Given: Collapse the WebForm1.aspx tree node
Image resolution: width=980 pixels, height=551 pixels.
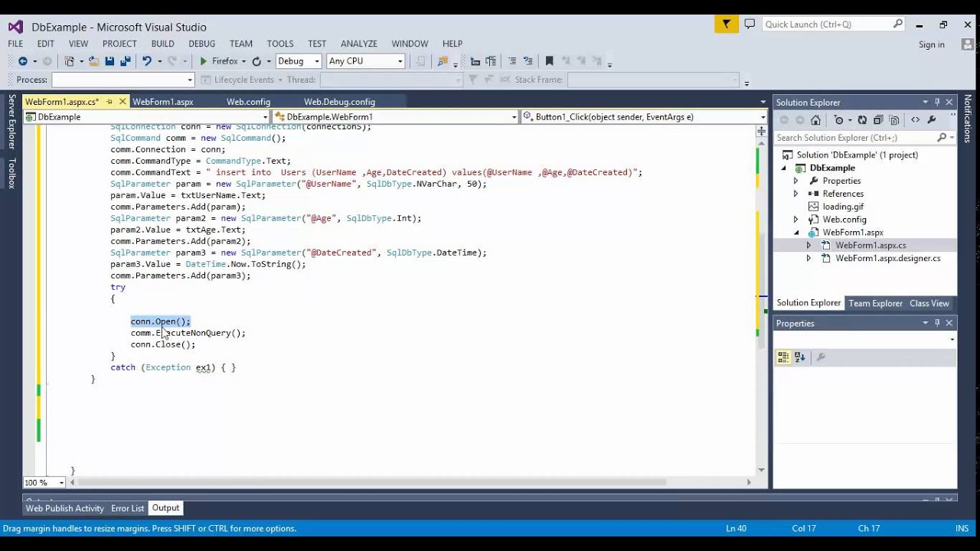Looking at the screenshot, I should tap(795, 233).
